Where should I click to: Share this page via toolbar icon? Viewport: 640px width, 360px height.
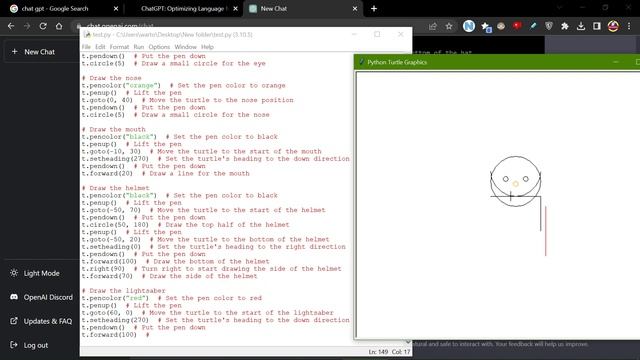pyautogui.click(x=433, y=26)
